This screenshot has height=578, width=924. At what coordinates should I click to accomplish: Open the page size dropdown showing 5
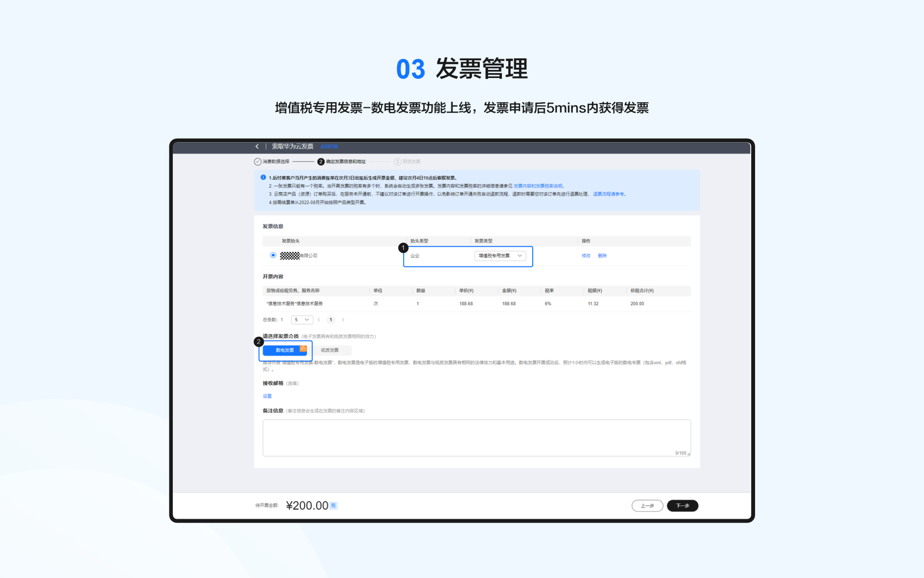[302, 319]
